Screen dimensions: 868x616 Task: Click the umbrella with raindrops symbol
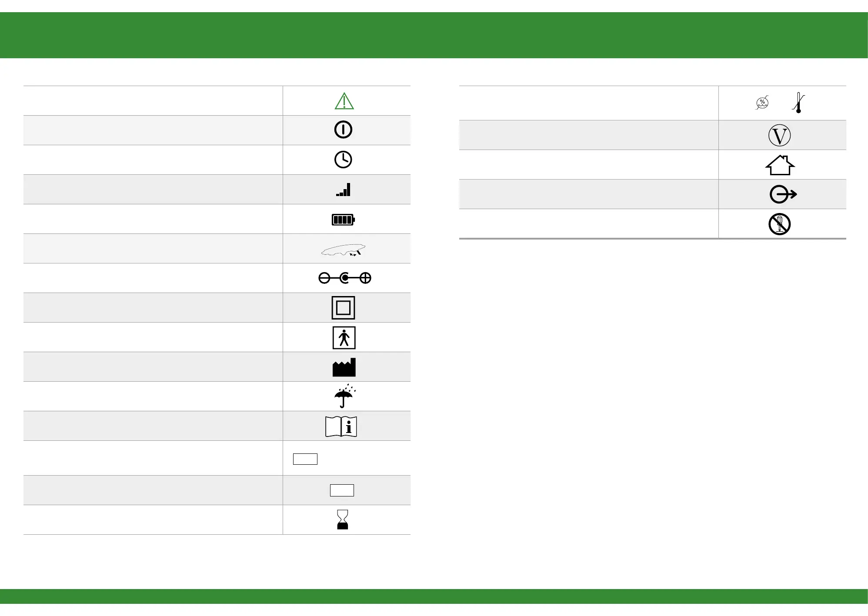(x=344, y=396)
